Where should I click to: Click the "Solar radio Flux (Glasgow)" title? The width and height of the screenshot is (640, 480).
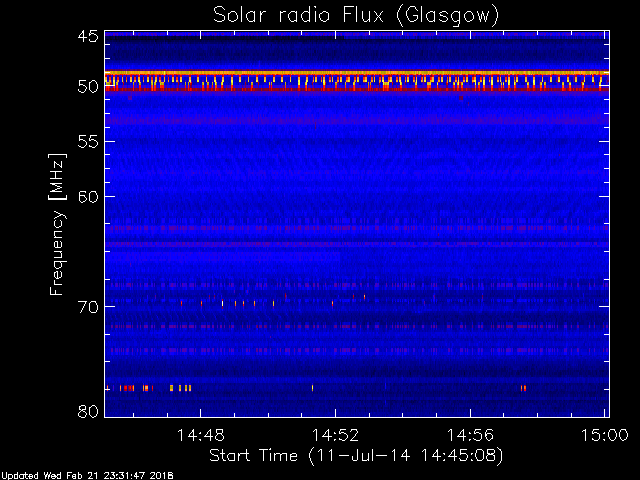click(356, 16)
